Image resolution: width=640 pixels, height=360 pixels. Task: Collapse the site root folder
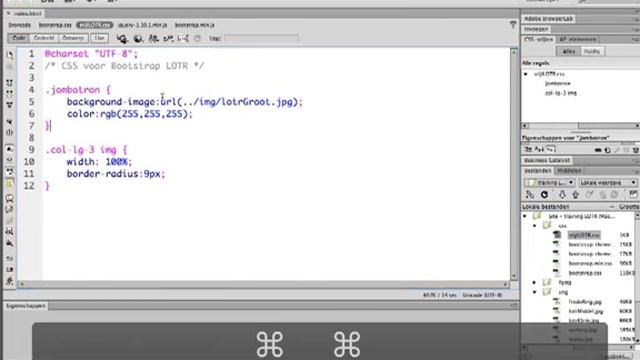click(525, 216)
